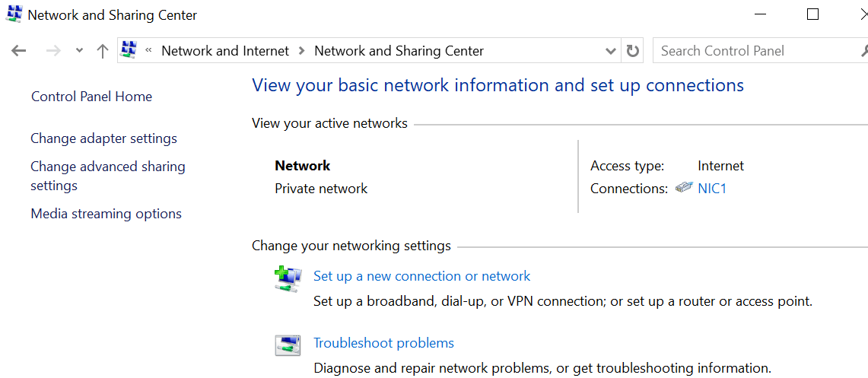Expand the breadcrumb chevron after Network and Internet
The image size is (868, 378).
tap(302, 51)
